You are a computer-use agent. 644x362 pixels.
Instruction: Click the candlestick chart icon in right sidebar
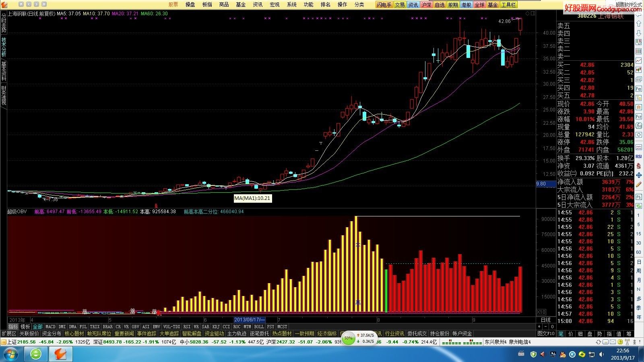pyautogui.click(x=639, y=70)
